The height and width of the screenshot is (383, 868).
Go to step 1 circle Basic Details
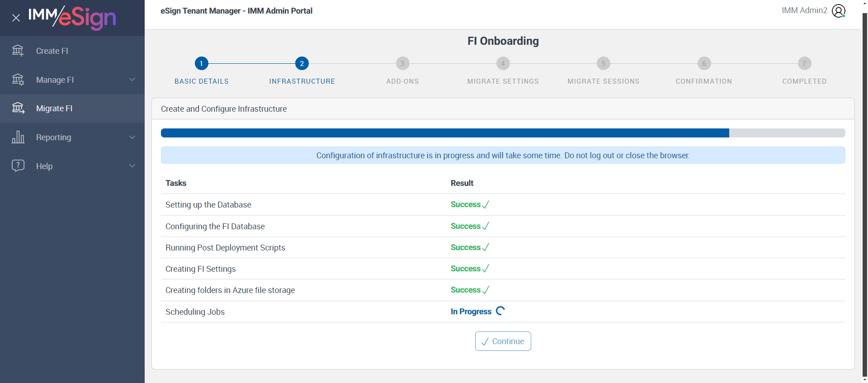click(202, 63)
